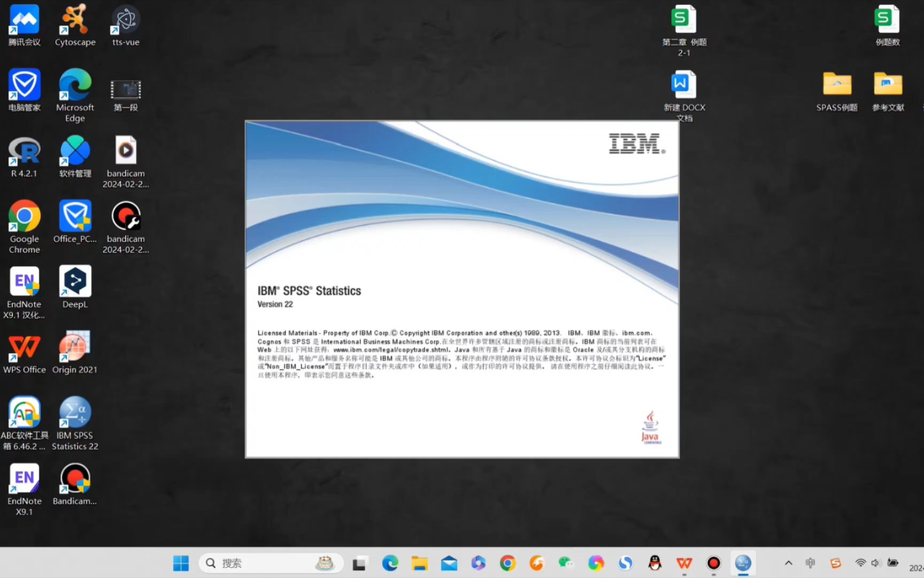Image resolution: width=924 pixels, height=578 pixels.
Task: Switch to Bandicam recorder on taskbar
Action: [x=713, y=563]
